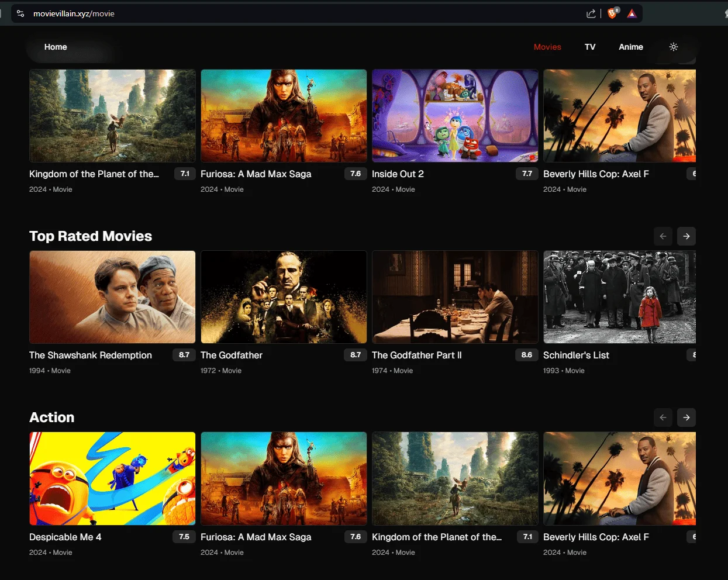Open the Despicable Me 4 thumbnail

coord(112,478)
